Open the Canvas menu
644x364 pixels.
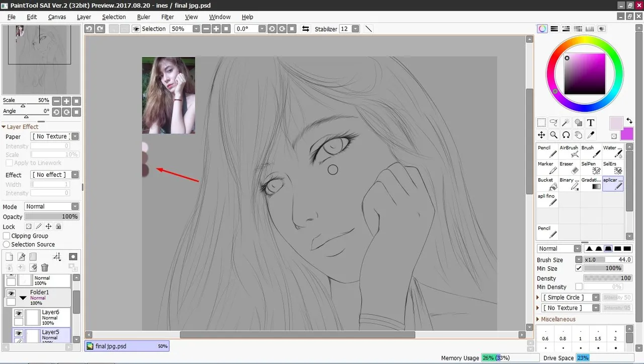[x=57, y=17]
